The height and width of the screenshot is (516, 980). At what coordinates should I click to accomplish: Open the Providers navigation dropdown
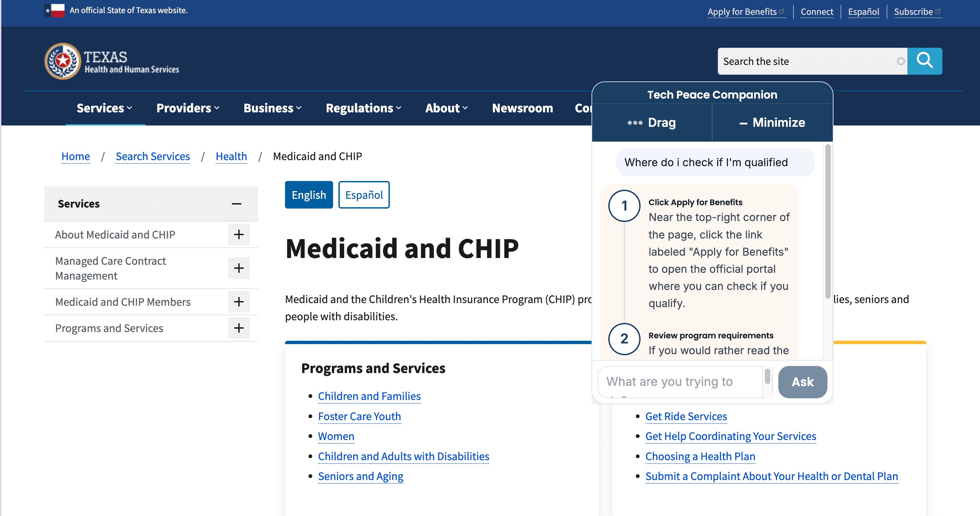coord(188,108)
